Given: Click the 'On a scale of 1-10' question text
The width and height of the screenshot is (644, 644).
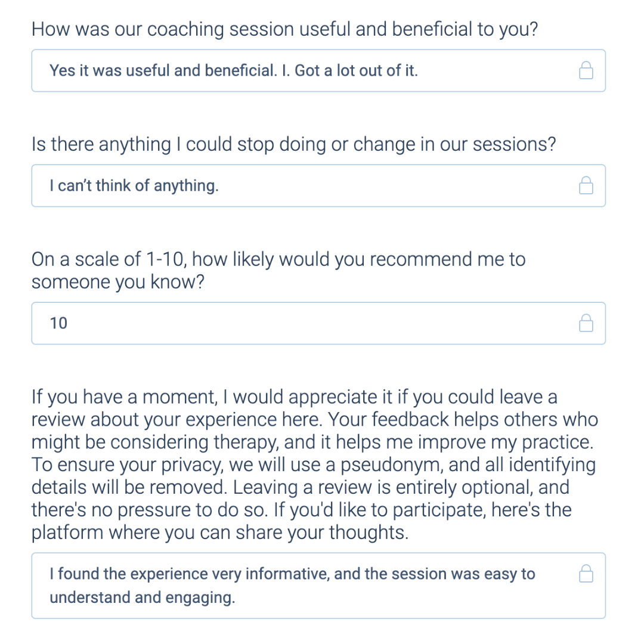Looking at the screenshot, I should tap(278, 259).
